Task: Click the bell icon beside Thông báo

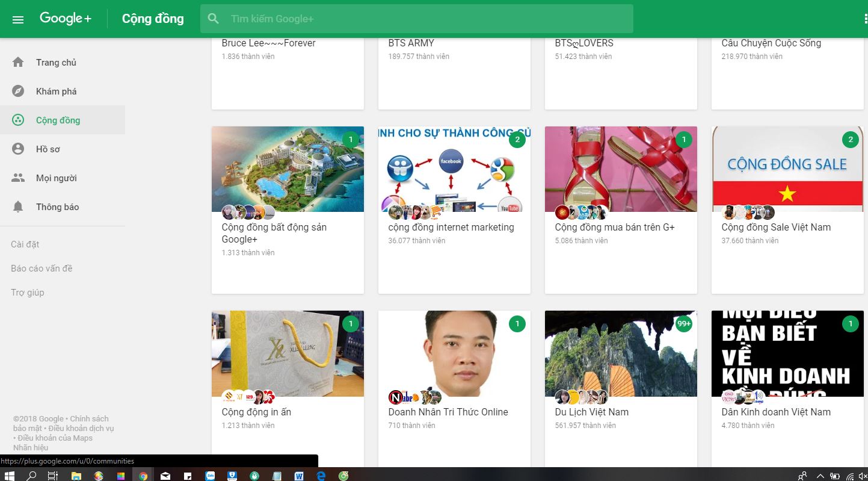Action: pyautogui.click(x=18, y=206)
